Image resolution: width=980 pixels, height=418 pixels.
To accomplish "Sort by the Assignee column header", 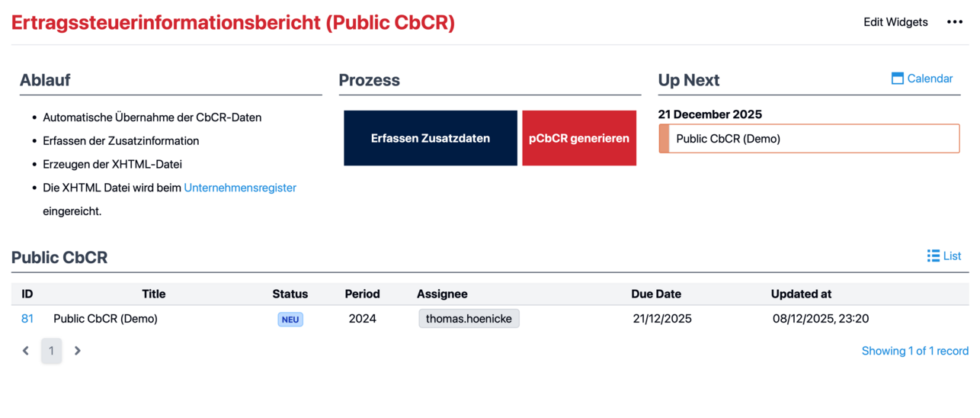I will 442,294.
